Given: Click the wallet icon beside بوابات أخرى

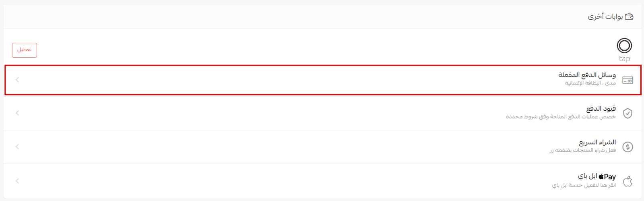Looking at the screenshot, I should tap(629, 17).
